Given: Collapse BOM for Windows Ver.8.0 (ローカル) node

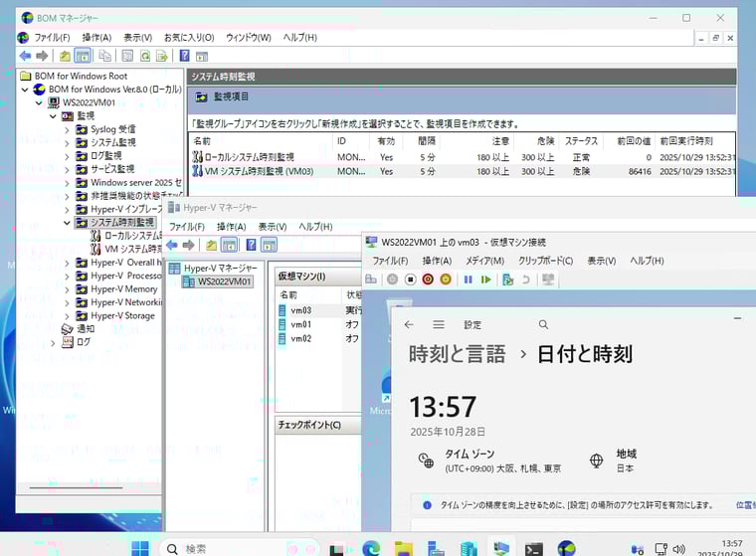Looking at the screenshot, I should 25,90.
